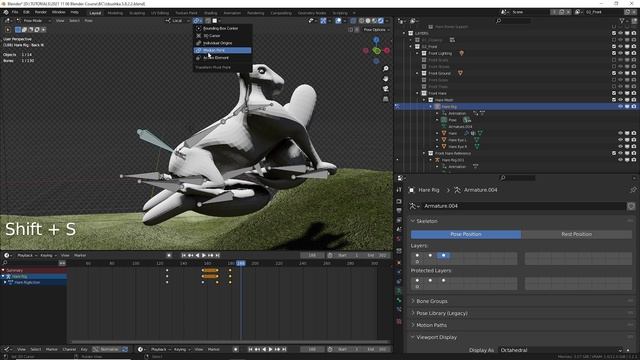The width and height of the screenshot is (640, 360).
Task: Toggle Front Lighting collection checkbox
Action: pos(614,53)
